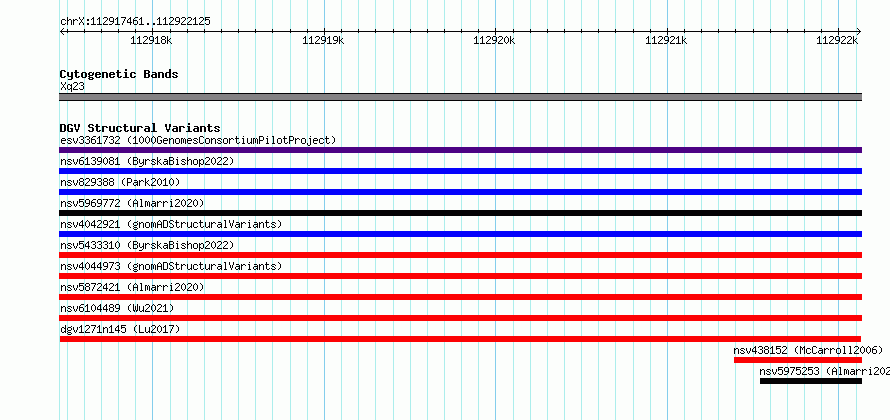The image size is (890, 420).
Task: Click the blue nsv829388 variant bar
Action: [x=460, y=192]
